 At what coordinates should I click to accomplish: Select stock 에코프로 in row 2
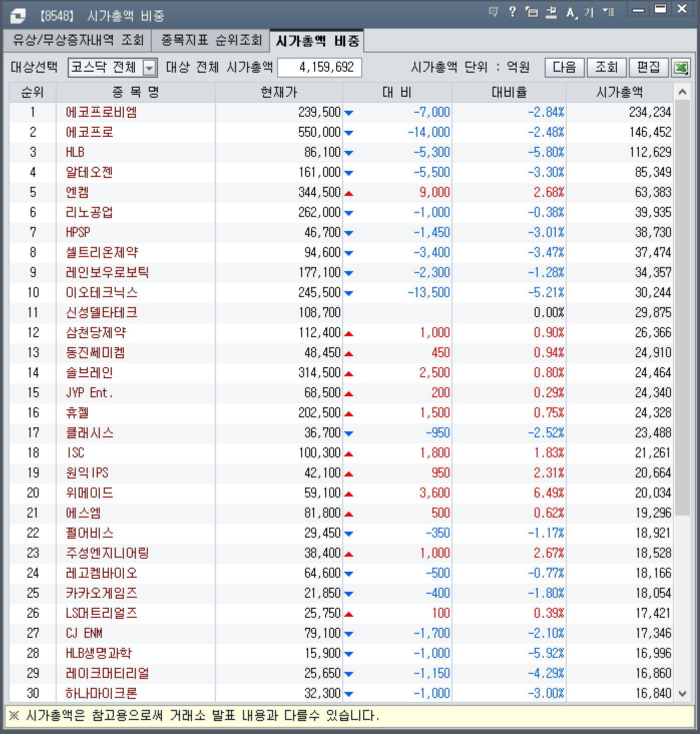tap(89, 132)
